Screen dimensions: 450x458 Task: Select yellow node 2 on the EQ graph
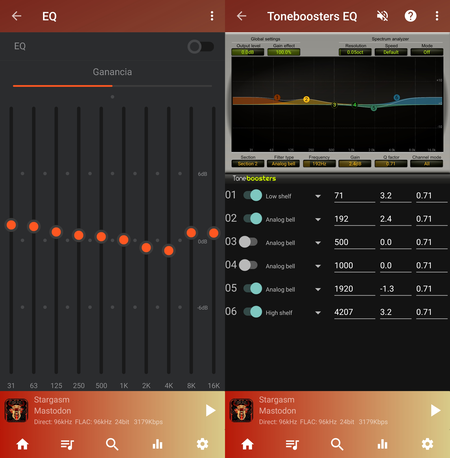click(306, 99)
